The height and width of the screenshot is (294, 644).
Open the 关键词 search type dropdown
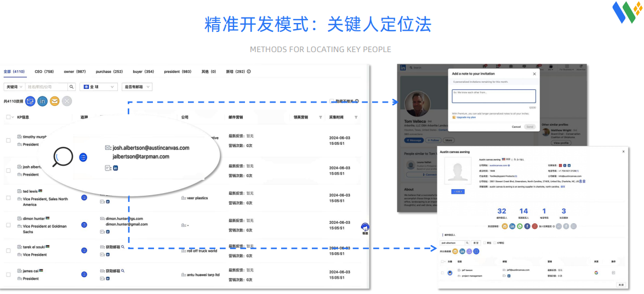pos(14,87)
